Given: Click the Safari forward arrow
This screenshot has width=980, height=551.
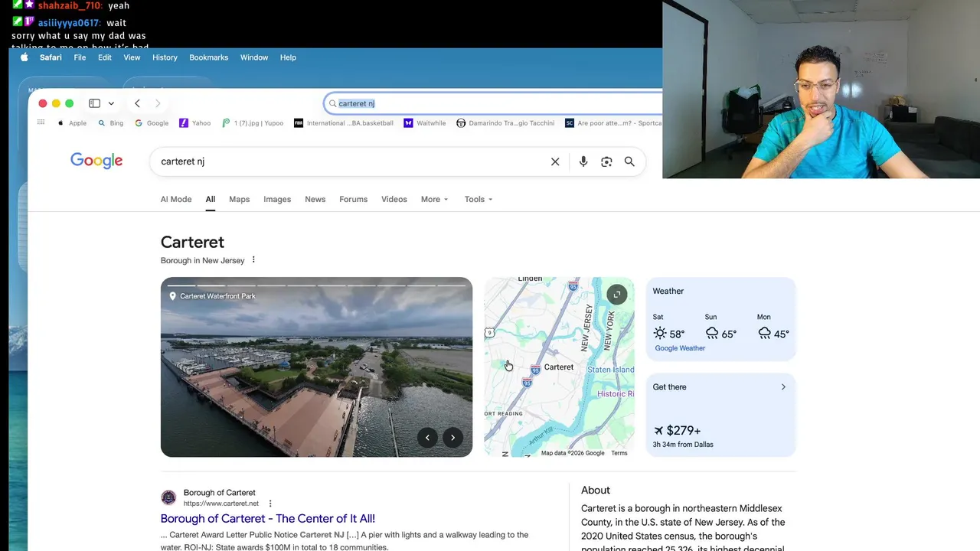Looking at the screenshot, I should (158, 103).
